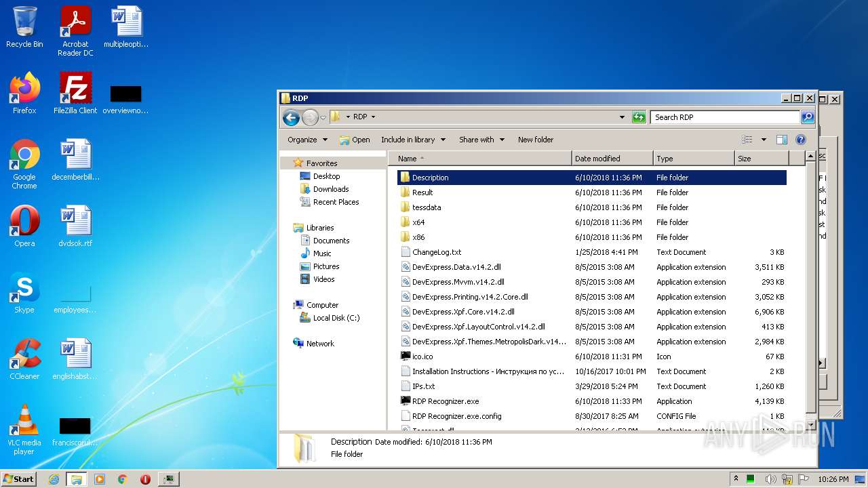This screenshot has width=868, height=488.
Task: Click Chrome icon in the taskbar
Action: pyautogui.click(x=123, y=479)
